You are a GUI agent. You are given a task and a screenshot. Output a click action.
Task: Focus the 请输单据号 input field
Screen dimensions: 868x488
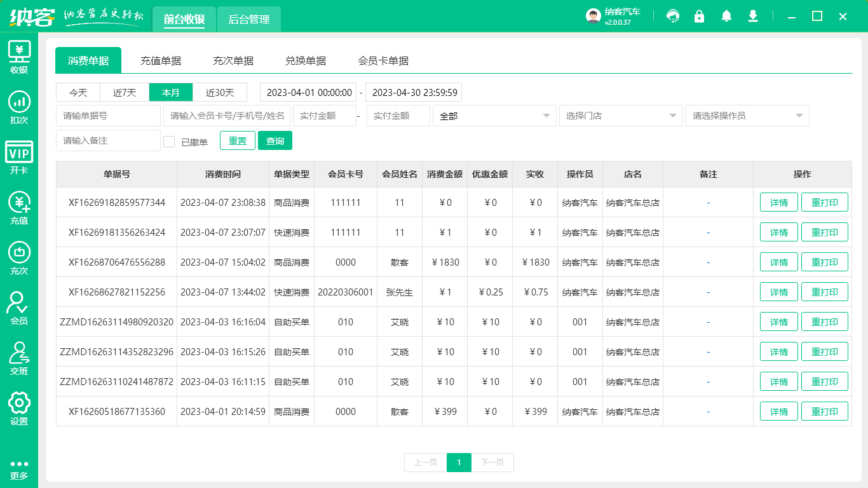[109, 116]
